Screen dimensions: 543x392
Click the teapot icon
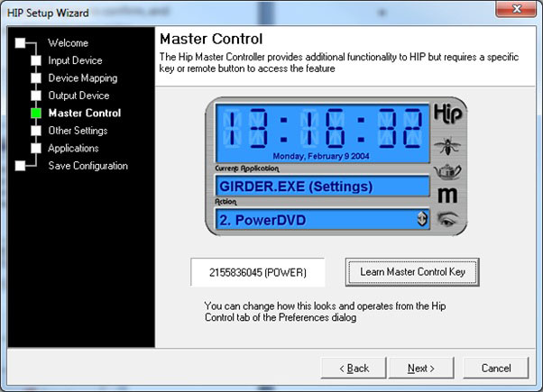pos(447,171)
